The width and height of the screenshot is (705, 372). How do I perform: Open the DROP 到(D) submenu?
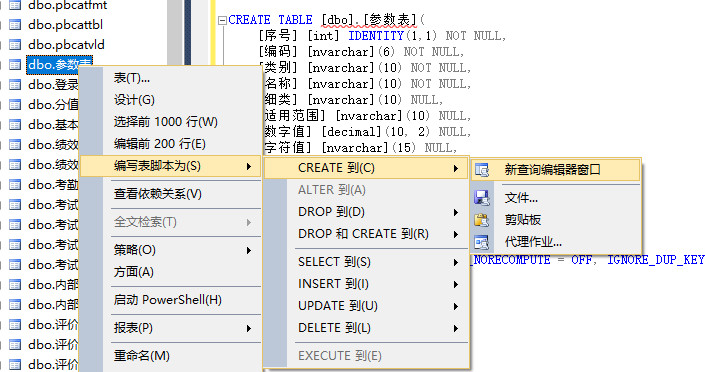(x=366, y=212)
